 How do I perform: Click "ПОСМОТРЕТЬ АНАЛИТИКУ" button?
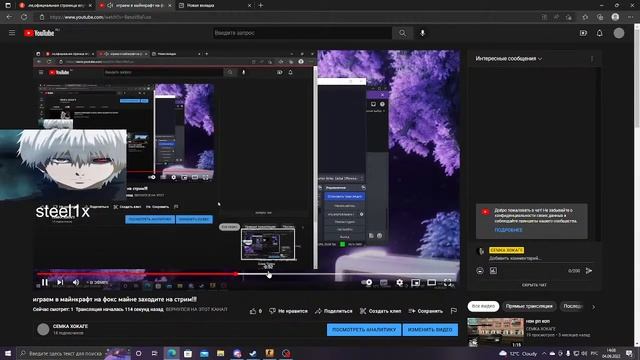pyautogui.click(x=364, y=329)
